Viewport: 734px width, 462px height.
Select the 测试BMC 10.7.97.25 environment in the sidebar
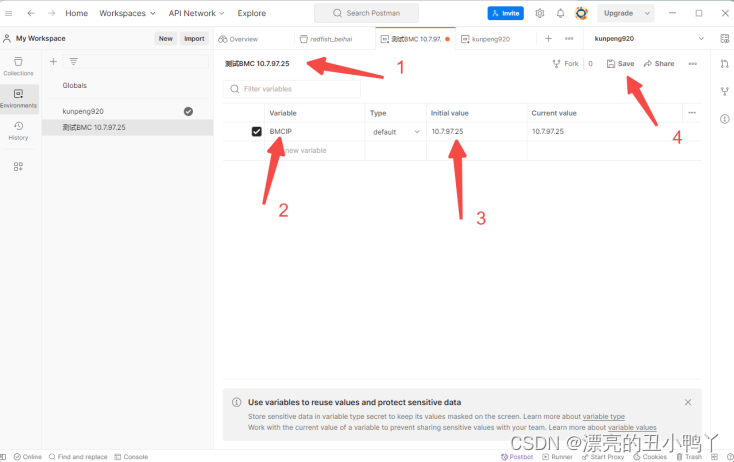click(x=127, y=127)
